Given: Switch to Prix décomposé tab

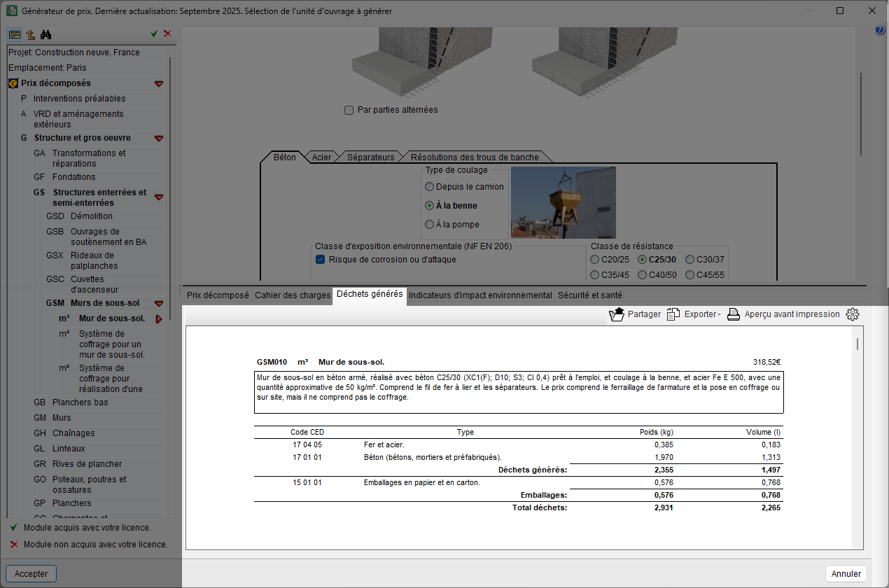Looking at the screenshot, I should [218, 295].
